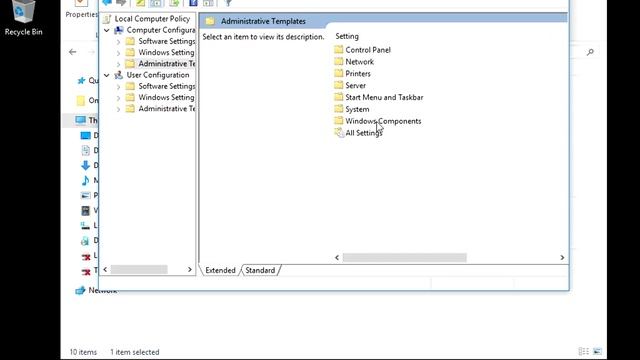Click the Back arrow in File Explorer
Viewport: 640px width, 360px height.
pyautogui.click(x=73, y=52)
